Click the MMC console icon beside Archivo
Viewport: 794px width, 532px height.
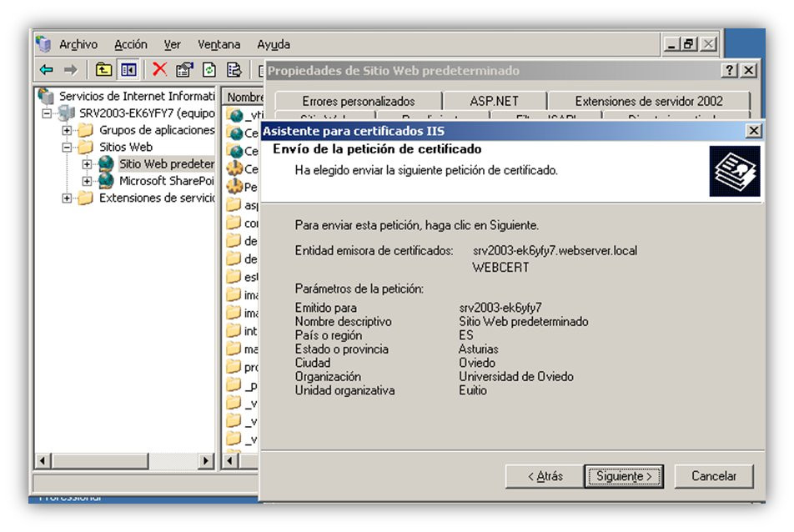(43, 44)
